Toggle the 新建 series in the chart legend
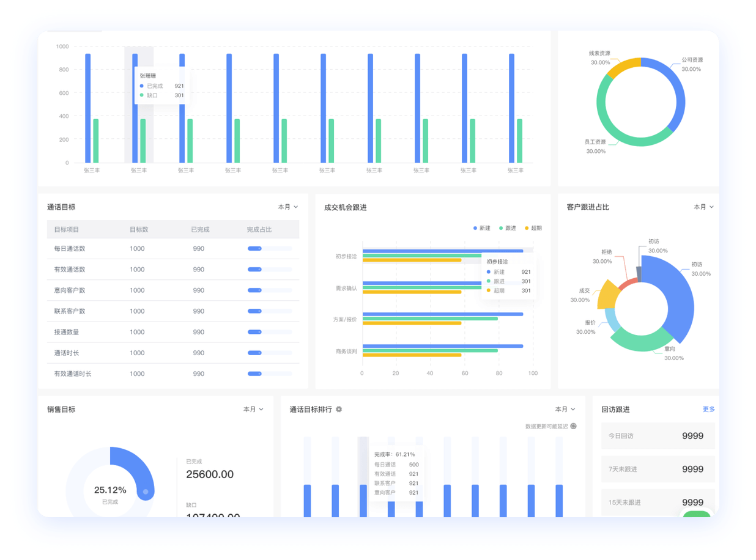756x560 pixels. (x=481, y=228)
